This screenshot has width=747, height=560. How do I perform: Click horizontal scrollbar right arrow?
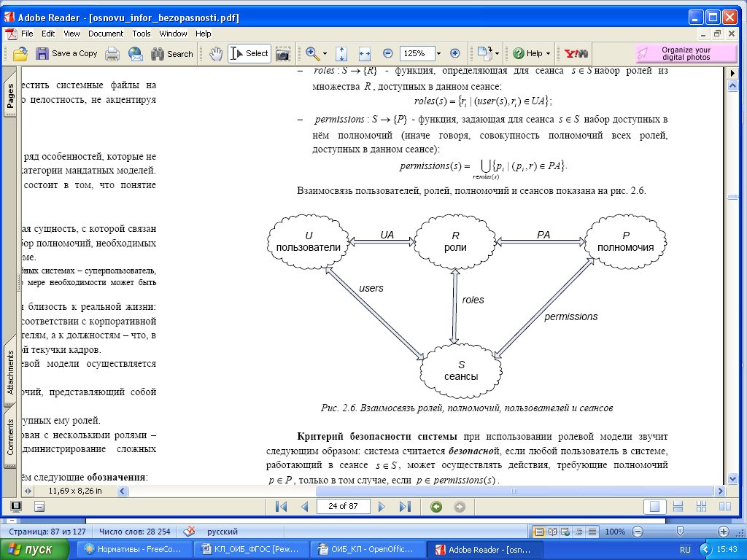[x=720, y=491]
